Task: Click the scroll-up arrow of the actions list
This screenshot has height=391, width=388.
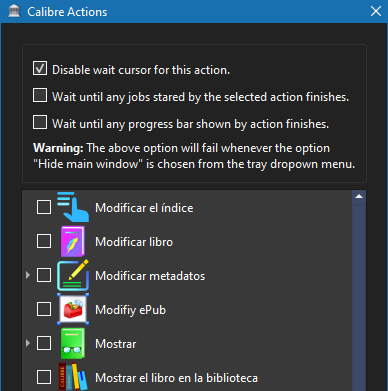Action: (359, 197)
